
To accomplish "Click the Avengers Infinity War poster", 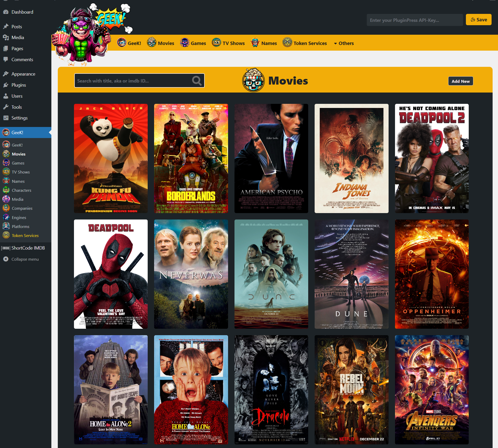I will pos(432,390).
